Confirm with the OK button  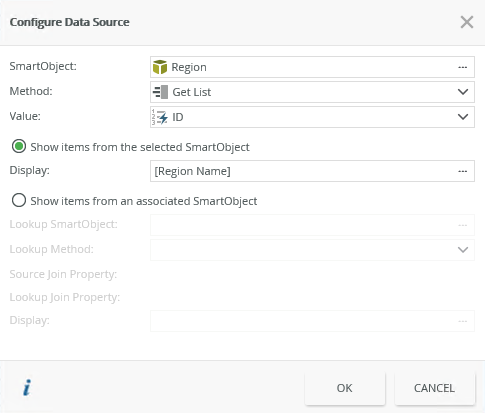pos(345,388)
